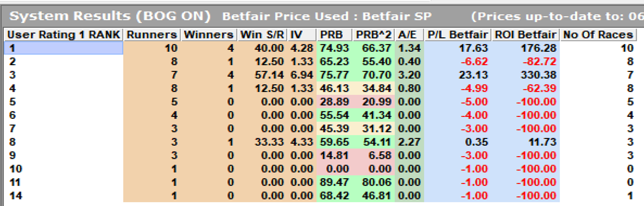Select the rank 5 row
This screenshot has height=206, width=644.
tap(320, 102)
